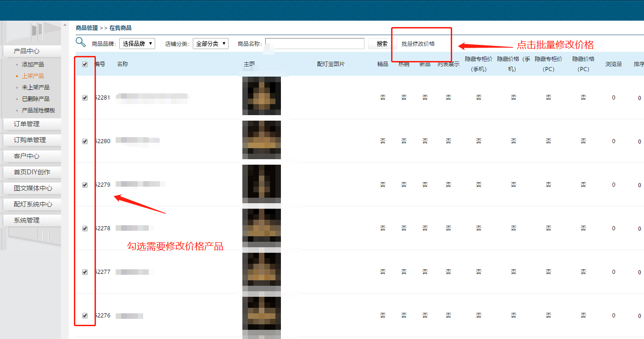Open the 选择品牌 brand dropdown
Viewport: 644px width, 339px height.
pos(137,44)
